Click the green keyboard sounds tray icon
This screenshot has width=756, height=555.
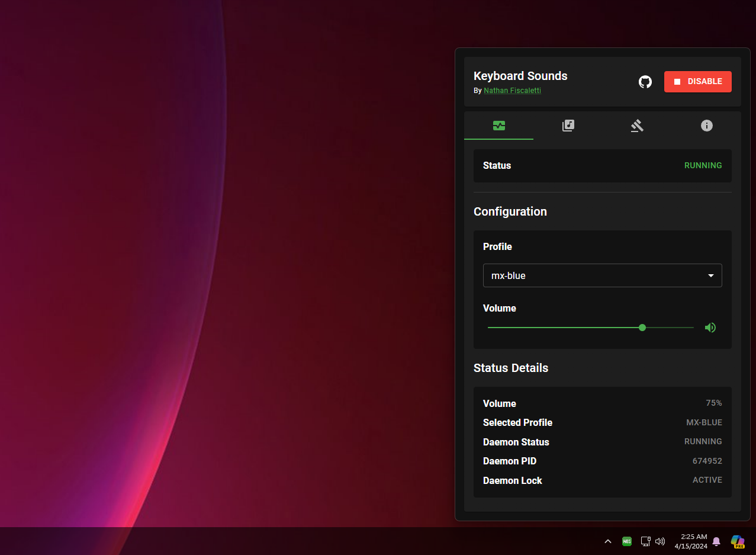pyautogui.click(x=627, y=541)
